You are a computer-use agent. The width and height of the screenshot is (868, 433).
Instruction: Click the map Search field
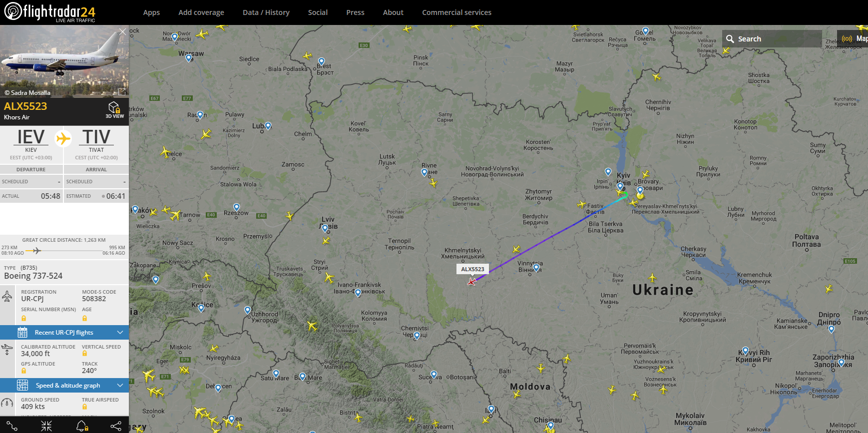[x=772, y=39]
